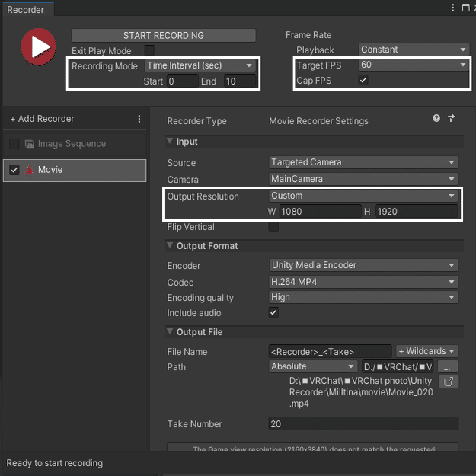Toggle the Flip Vertical checkbox

coord(273,227)
